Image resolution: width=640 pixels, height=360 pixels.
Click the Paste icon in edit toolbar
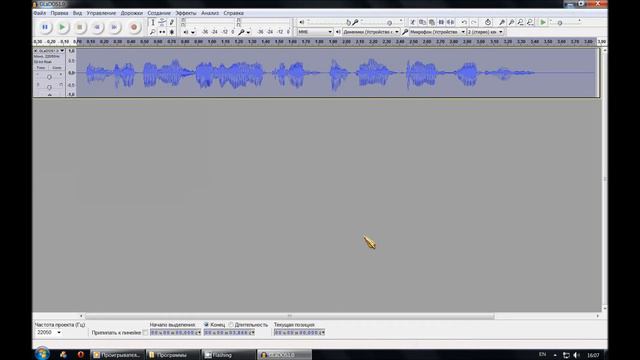[431, 22]
